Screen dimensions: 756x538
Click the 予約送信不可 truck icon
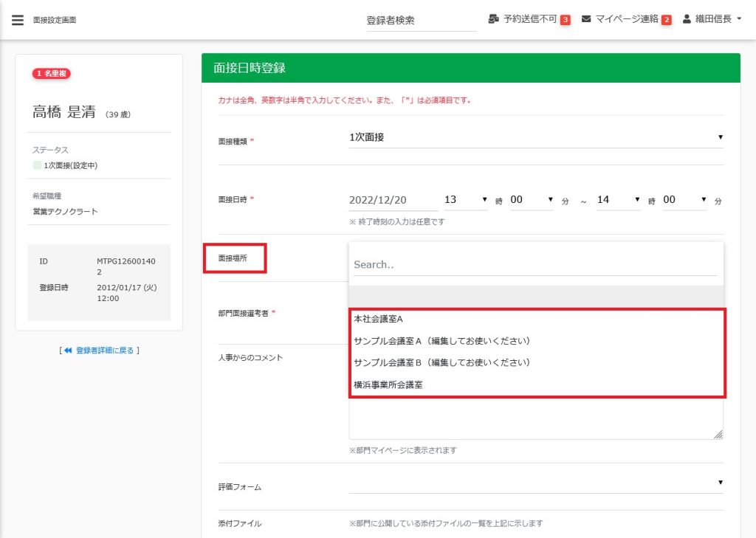[494, 19]
